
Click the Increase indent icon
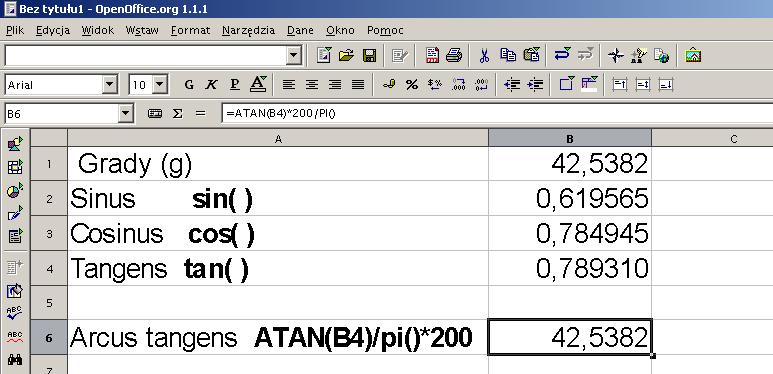535,85
